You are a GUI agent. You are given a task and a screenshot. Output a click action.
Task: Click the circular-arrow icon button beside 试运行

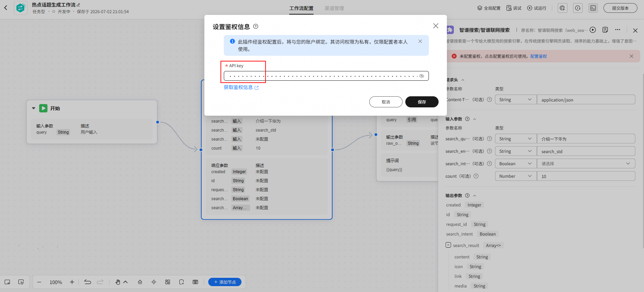tap(563, 8)
